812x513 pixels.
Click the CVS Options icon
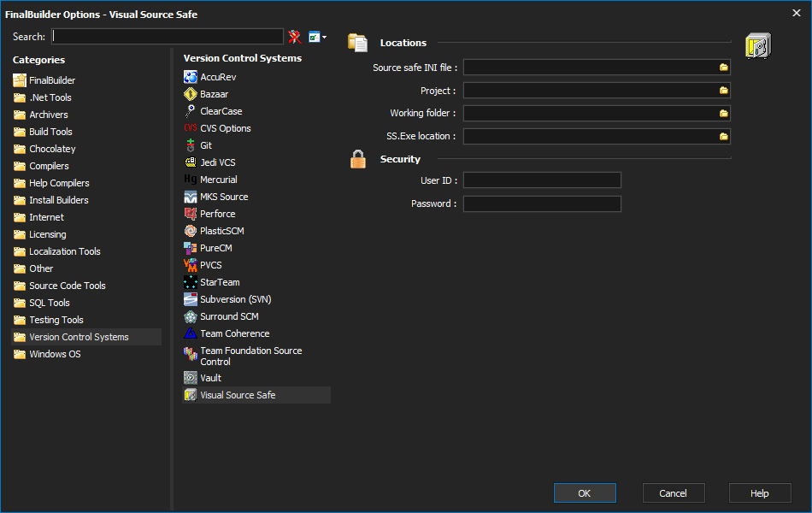click(x=191, y=128)
